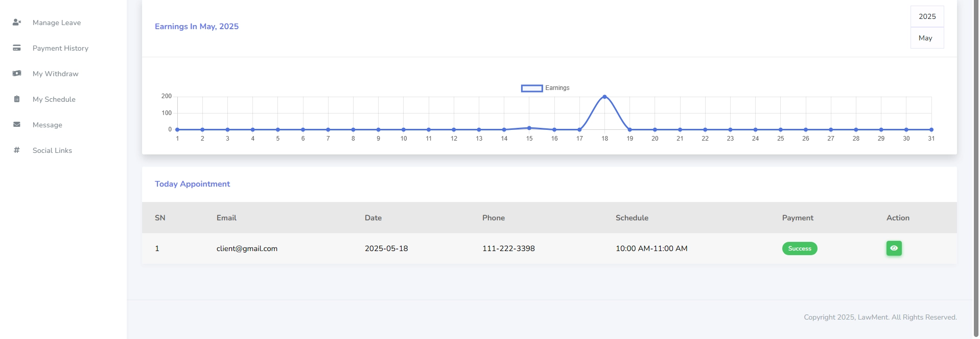Click the Action column header

point(898,218)
